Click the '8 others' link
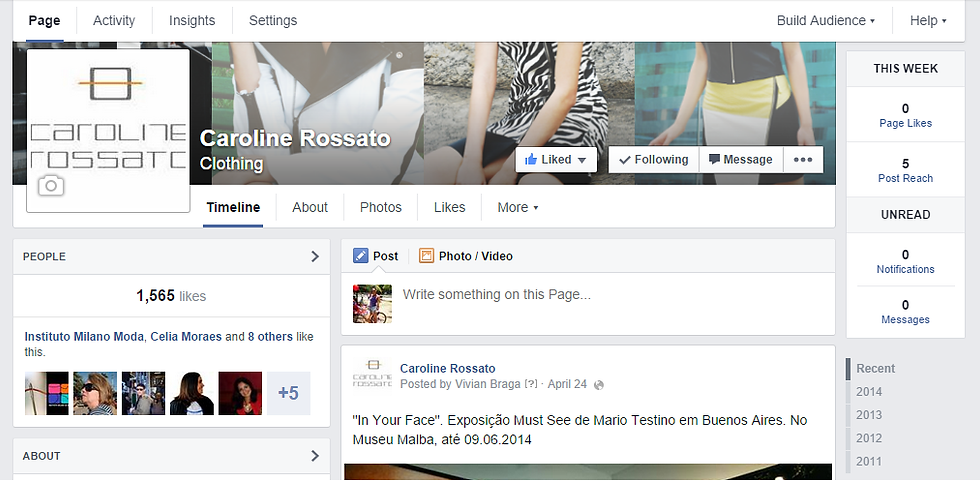The width and height of the screenshot is (980, 481). tap(270, 337)
